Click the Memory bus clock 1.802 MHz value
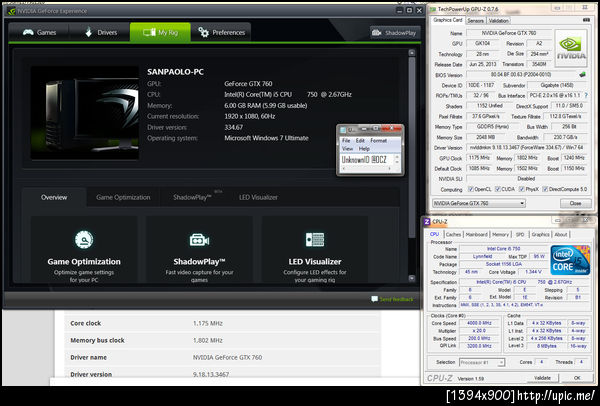Screen dimensions: 600x406 207,340
